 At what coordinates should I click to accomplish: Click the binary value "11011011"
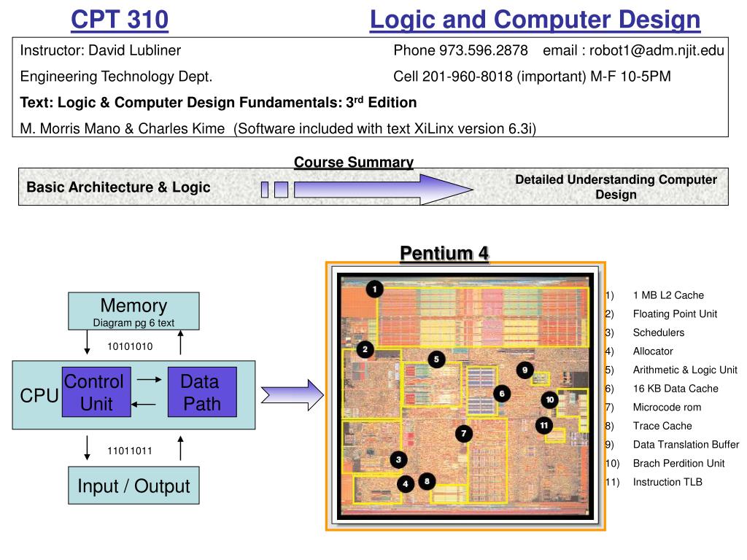pyautogui.click(x=130, y=451)
